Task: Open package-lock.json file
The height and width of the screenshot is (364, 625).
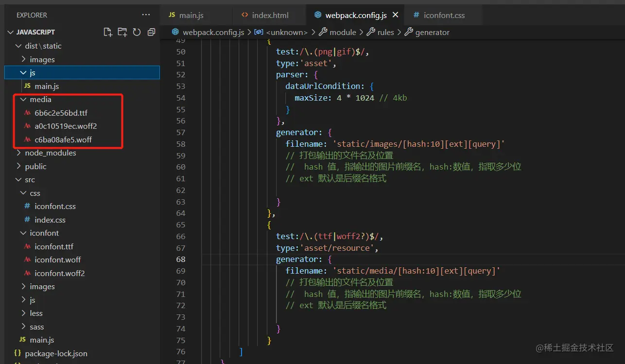Action: pos(56,353)
